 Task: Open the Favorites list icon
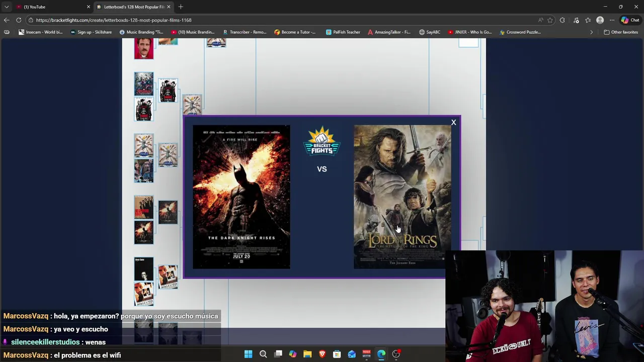(x=588, y=20)
